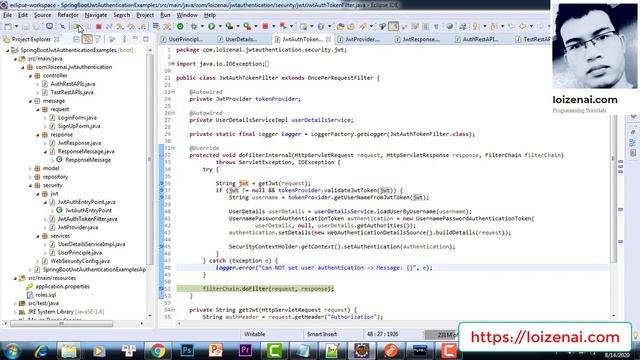The image size is (640, 360).
Task: Click the globe Open Web Browser icon
Action: (x=449, y=27)
